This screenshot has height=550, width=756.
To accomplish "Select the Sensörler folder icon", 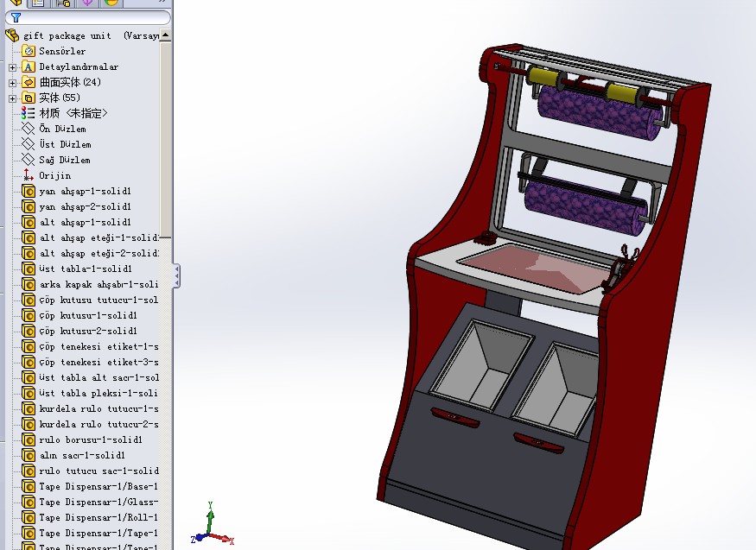I will pyautogui.click(x=29, y=51).
